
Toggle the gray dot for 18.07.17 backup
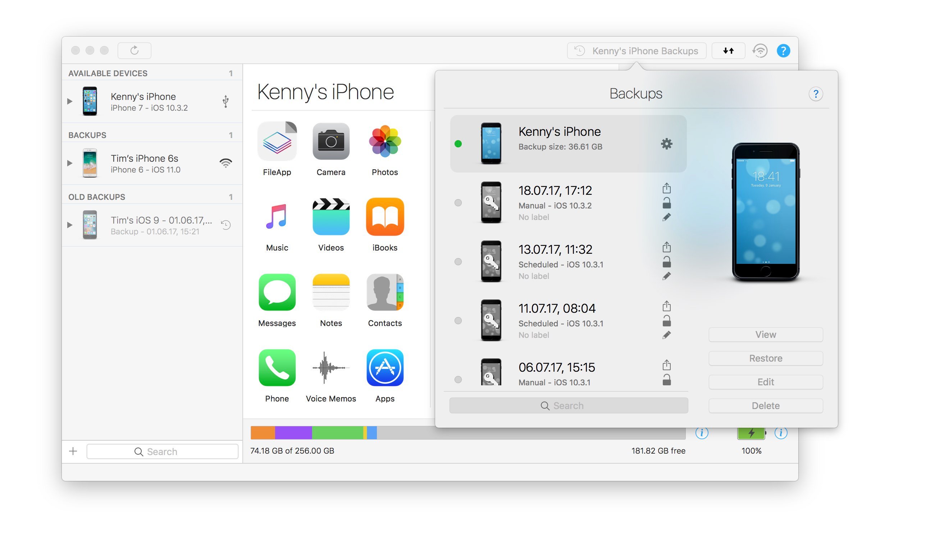458,203
